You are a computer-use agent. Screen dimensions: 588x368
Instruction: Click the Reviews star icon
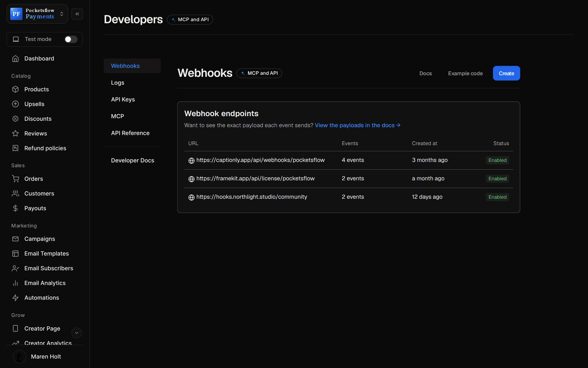(x=16, y=133)
